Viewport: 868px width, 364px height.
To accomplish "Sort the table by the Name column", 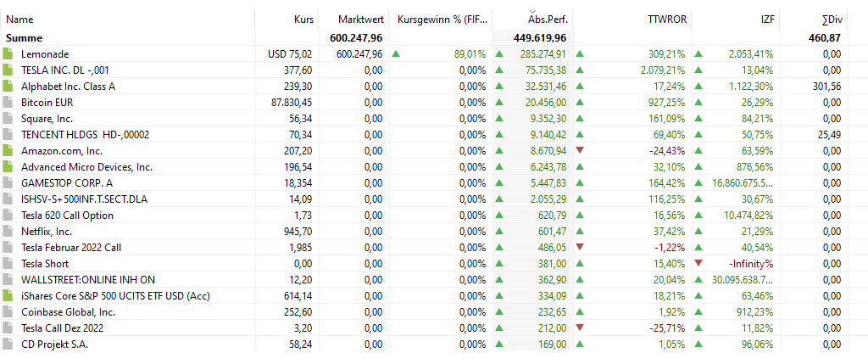I will click(19, 20).
